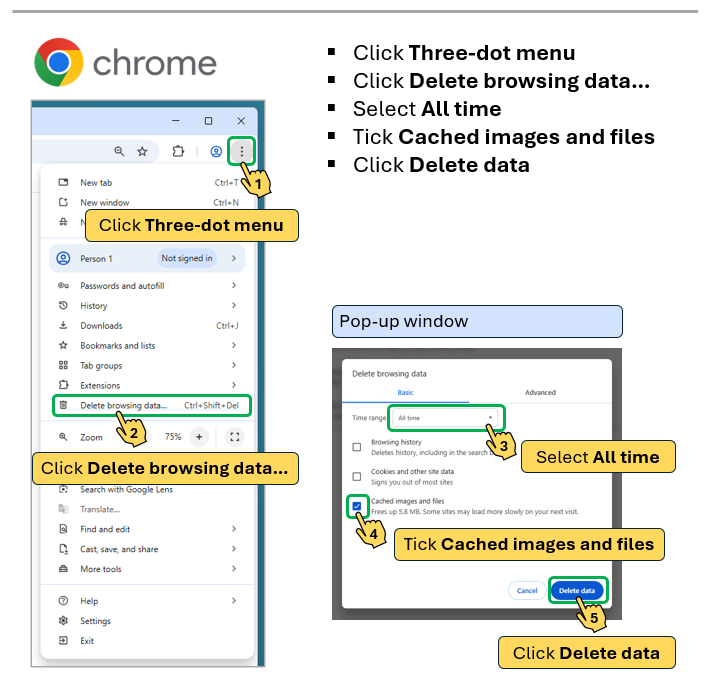This screenshot has height=686, width=709.
Task: Click the Person 1 profile icon
Action: pyautogui.click(x=63, y=258)
